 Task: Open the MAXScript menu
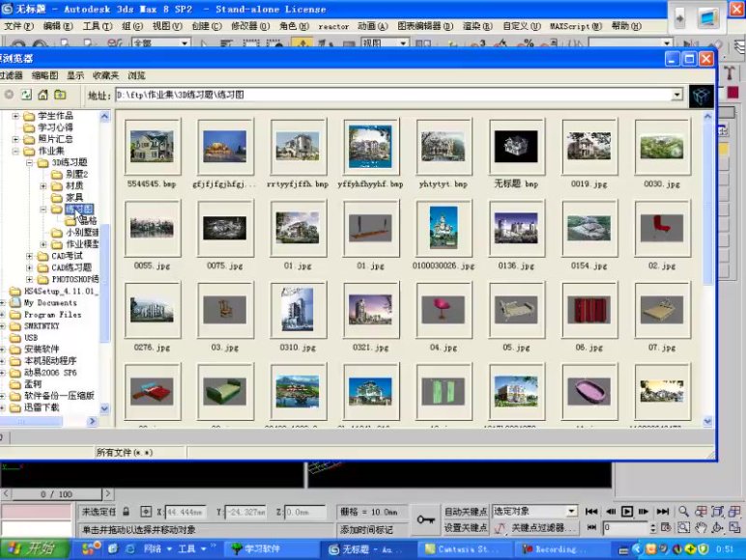point(576,26)
